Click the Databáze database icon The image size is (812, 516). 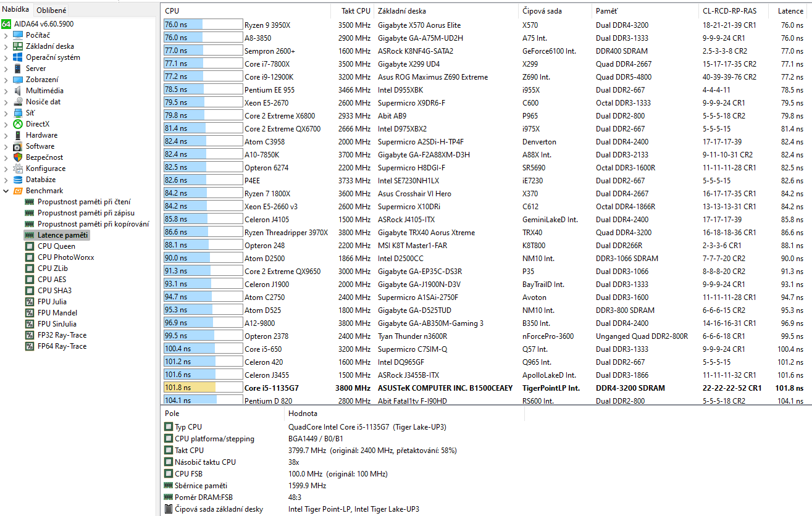[x=18, y=180]
